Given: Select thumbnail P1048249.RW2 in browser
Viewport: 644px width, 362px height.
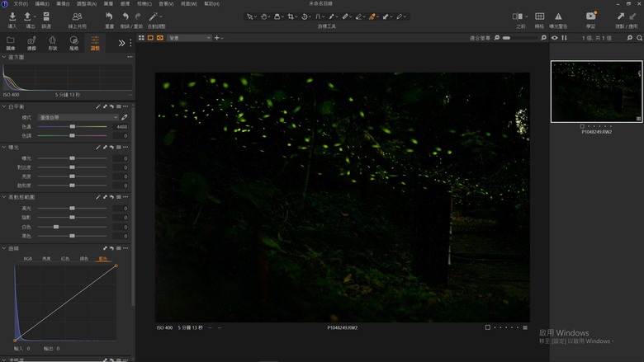Looking at the screenshot, I should [x=596, y=92].
